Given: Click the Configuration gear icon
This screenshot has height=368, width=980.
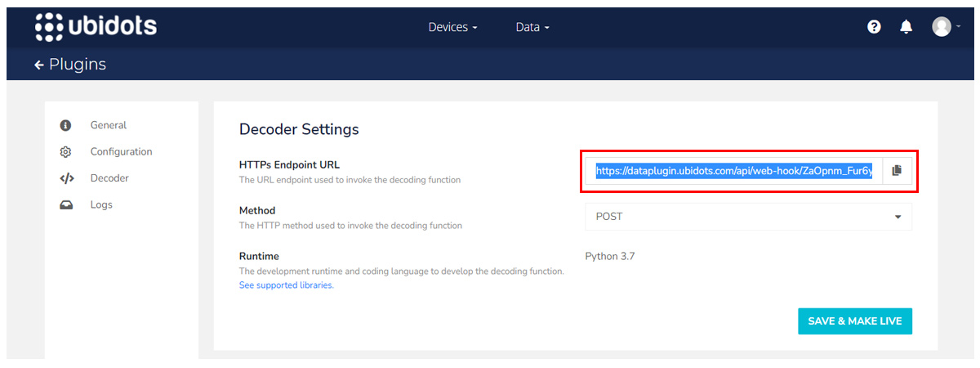Looking at the screenshot, I should pos(66,152).
